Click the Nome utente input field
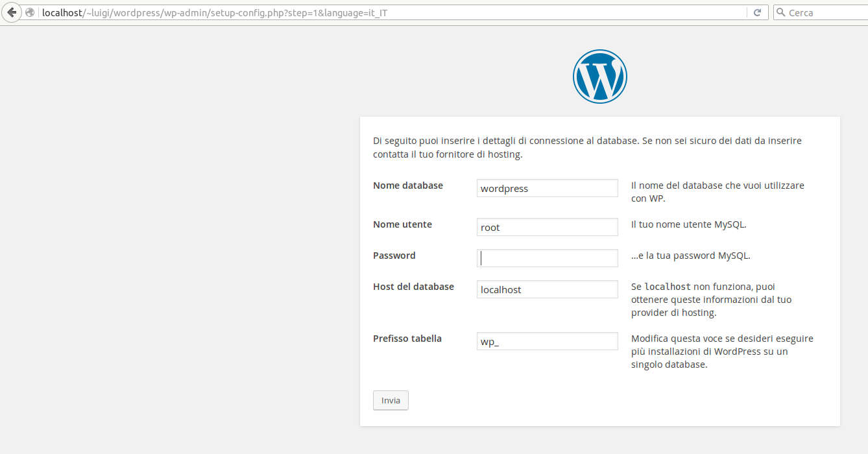Viewport: 868px width, 454px height. pos(548,227)
